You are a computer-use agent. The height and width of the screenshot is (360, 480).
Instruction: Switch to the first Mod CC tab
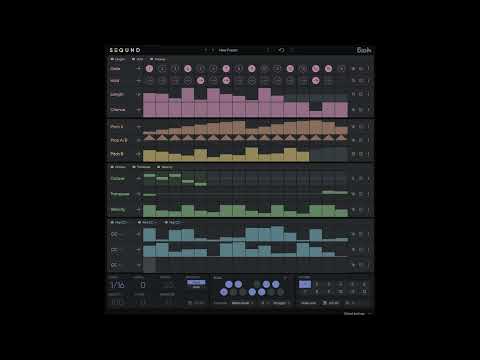(x=119, y=222)
